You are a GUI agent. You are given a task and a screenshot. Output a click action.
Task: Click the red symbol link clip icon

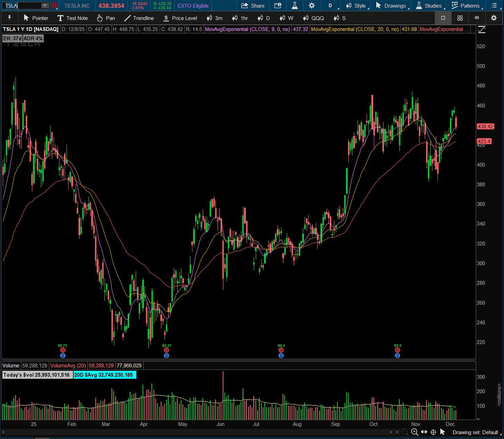pos(54,6)
